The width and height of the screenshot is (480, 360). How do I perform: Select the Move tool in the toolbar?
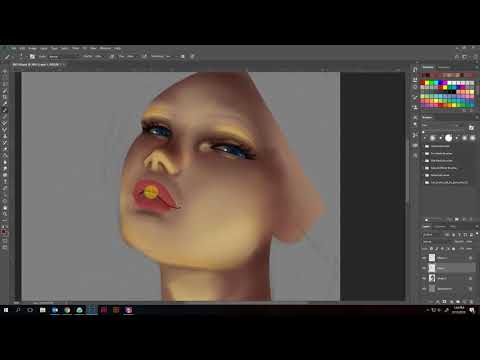click(x=5, y=71)
